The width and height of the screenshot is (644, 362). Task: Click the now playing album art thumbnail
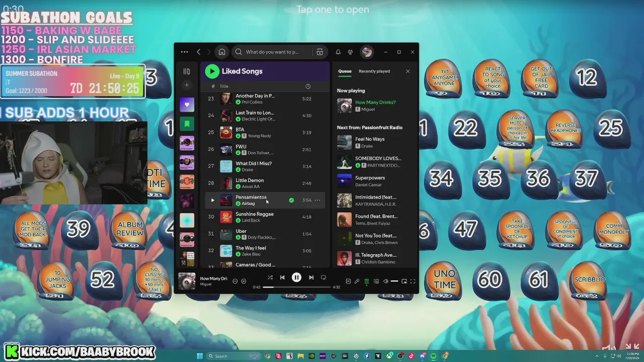[x=187, y=281]
